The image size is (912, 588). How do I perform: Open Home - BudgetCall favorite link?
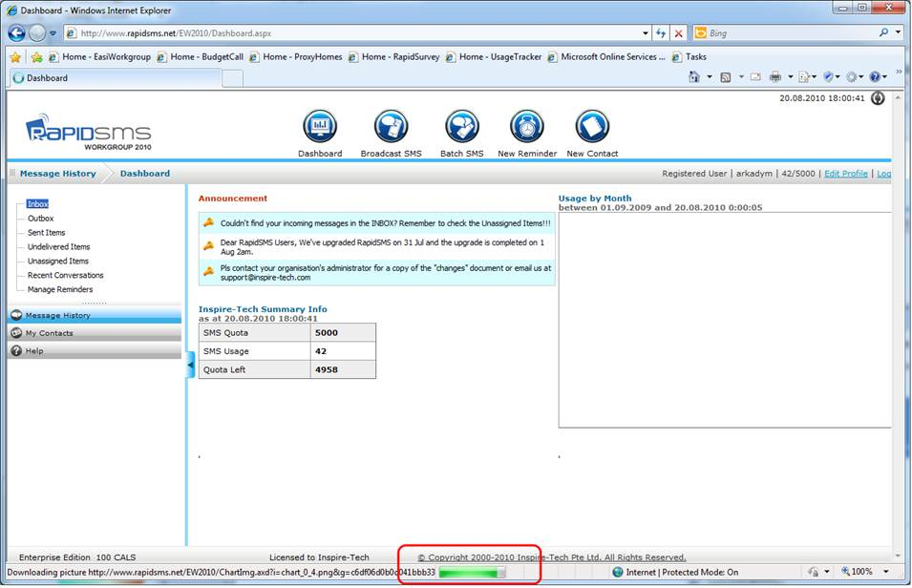201,57
